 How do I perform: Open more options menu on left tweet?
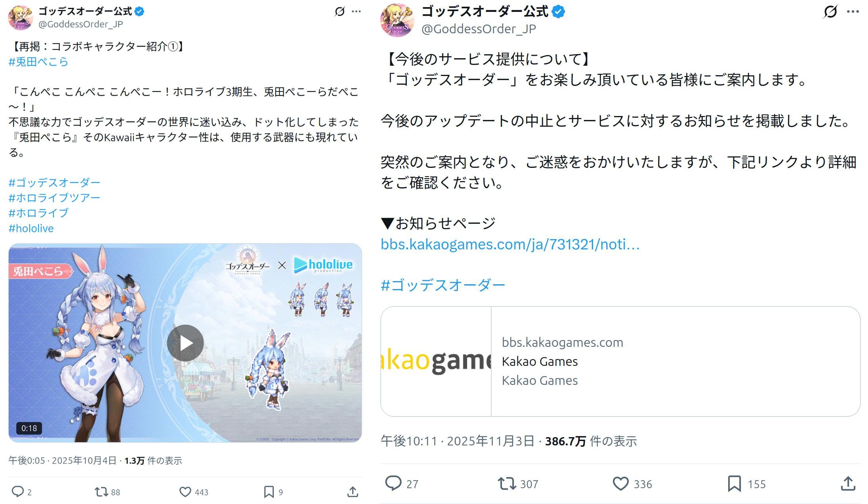click(x=356, y=11)
